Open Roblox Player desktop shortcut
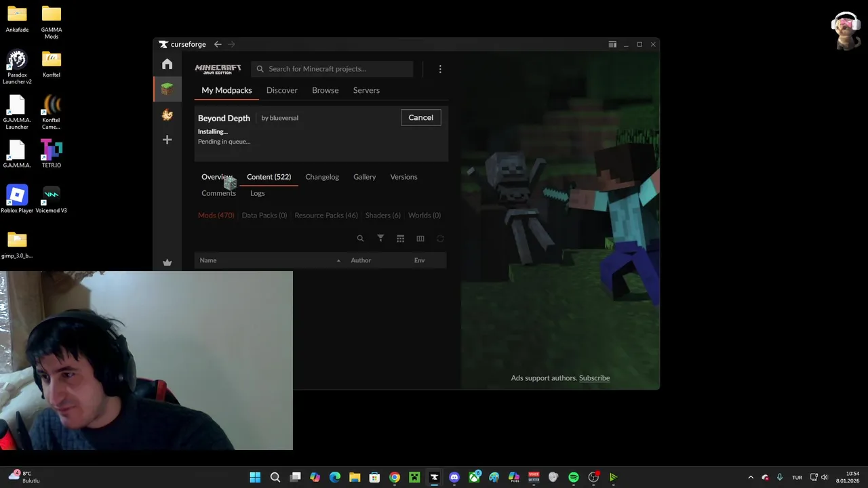 (17, 199)
